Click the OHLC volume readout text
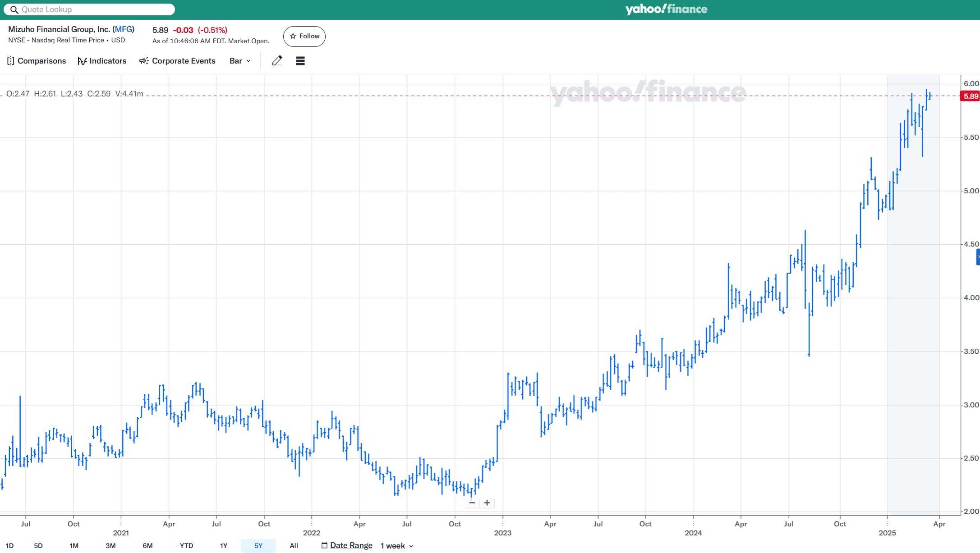The image size is (980, 553). (x=75, y=94)
